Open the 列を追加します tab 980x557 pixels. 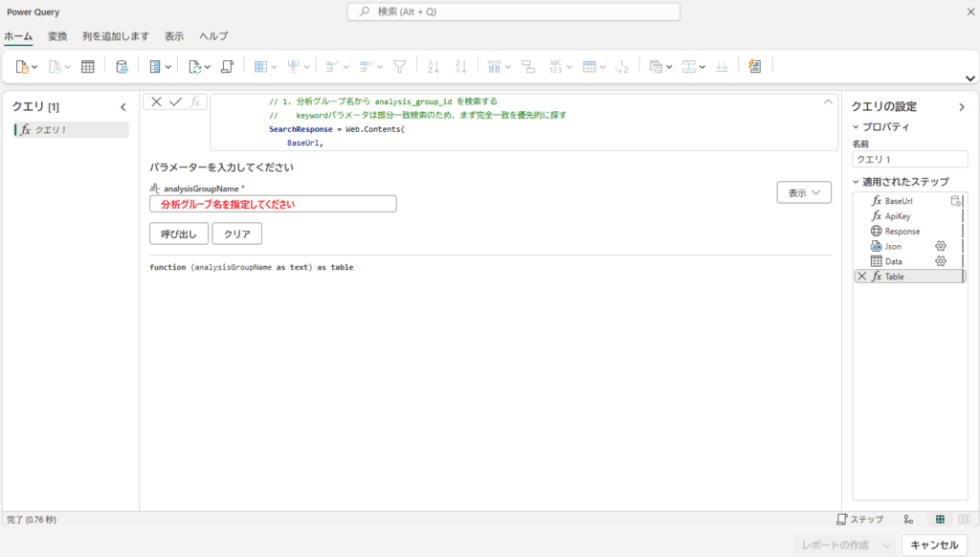116,36
